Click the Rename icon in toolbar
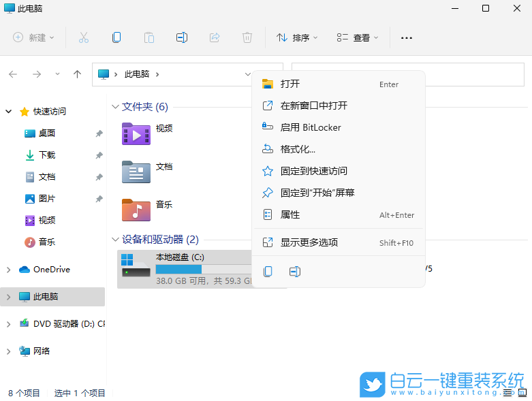This screenshot has width=532, height=401. click(182, 37)
